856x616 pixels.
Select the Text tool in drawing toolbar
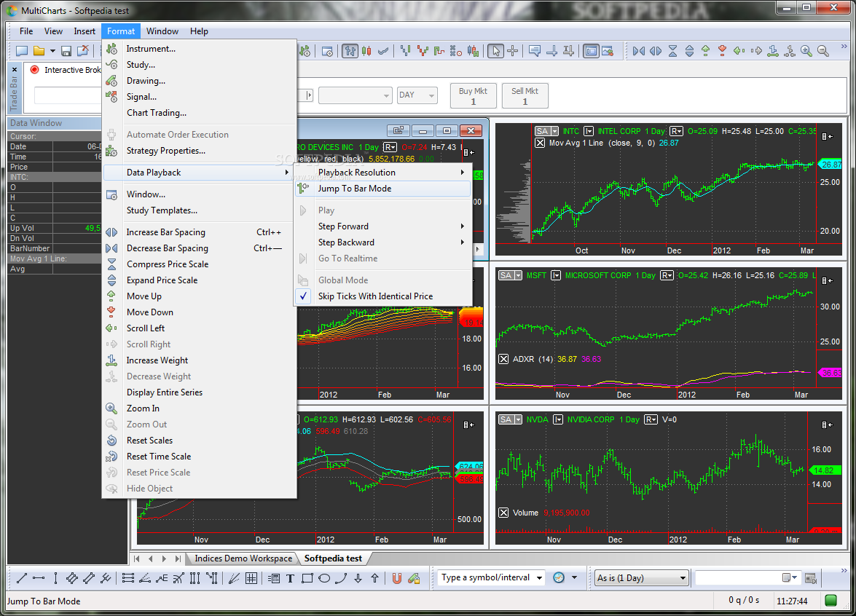[290, 578]
